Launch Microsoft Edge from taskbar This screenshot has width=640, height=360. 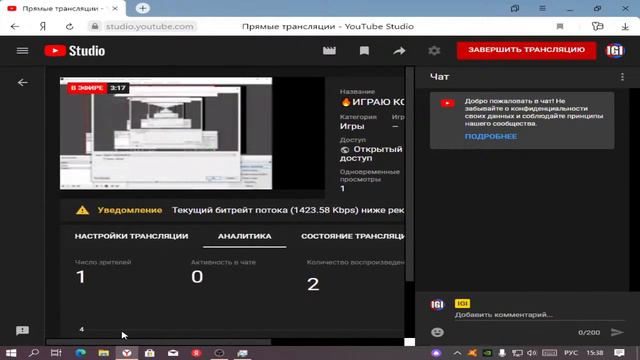click(x=80, y=353)
